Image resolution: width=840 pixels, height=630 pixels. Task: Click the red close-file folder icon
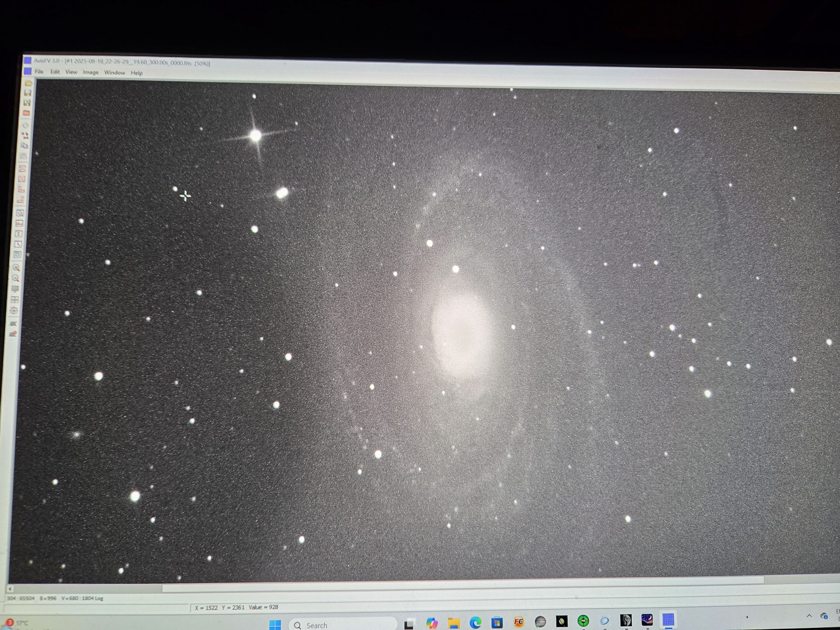(x=27, y=113)
